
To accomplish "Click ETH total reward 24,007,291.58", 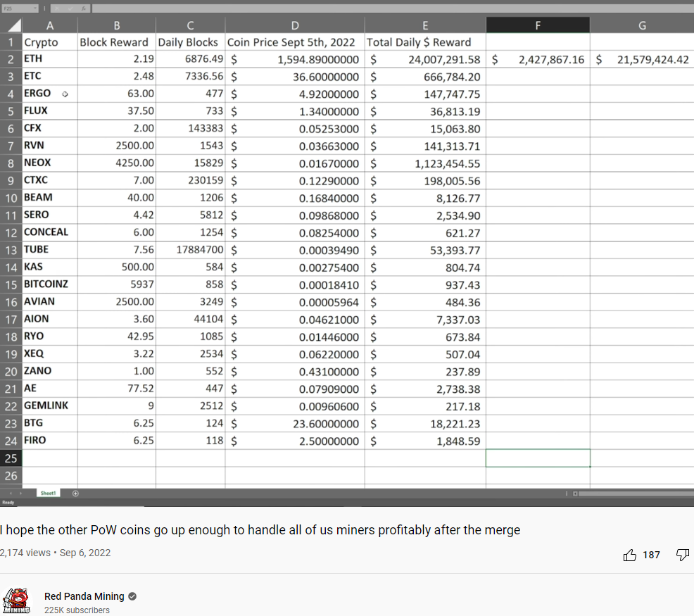I will click(x=425, y=59).
